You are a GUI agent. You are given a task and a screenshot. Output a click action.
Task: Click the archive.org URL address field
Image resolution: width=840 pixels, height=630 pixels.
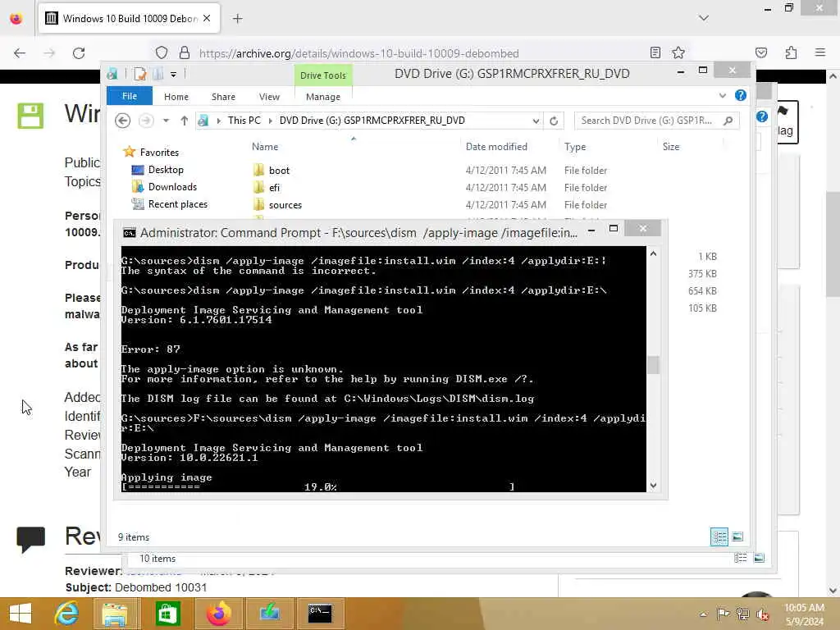359,53
